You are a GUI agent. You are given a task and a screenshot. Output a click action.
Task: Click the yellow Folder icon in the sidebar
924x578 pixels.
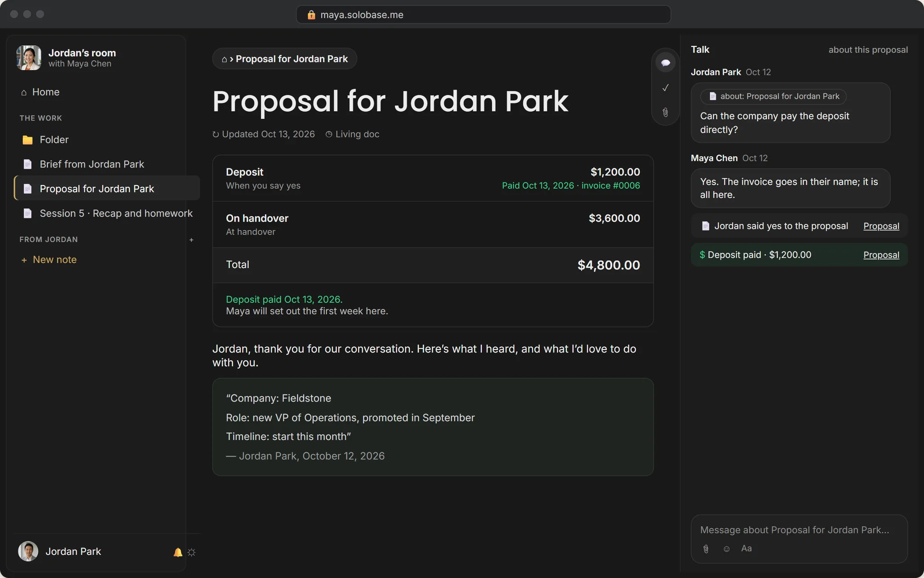click(28, 140)
